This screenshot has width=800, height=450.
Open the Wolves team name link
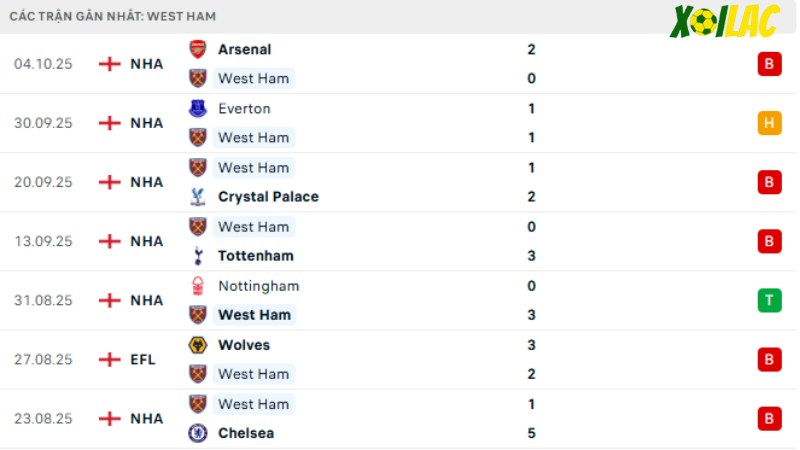[x=244, y=345]
